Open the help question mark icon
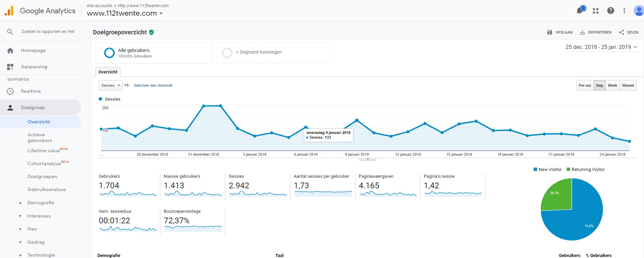The height and width of the screenshot is (258, 644). click(611, 11)
